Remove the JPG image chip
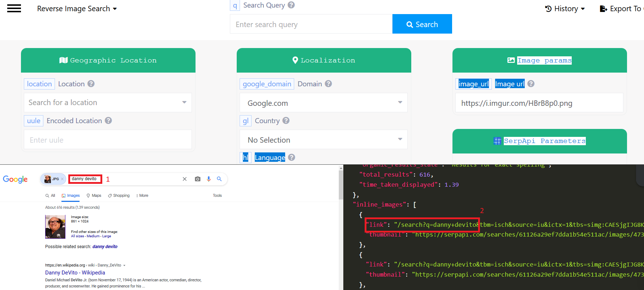This screenshot has width=644, height=290. 62,179
